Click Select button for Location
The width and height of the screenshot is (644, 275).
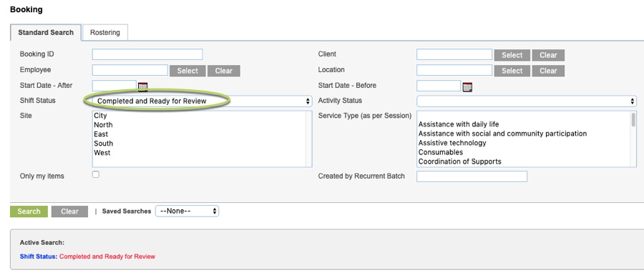pyautogui.click(x=512, y=71)
